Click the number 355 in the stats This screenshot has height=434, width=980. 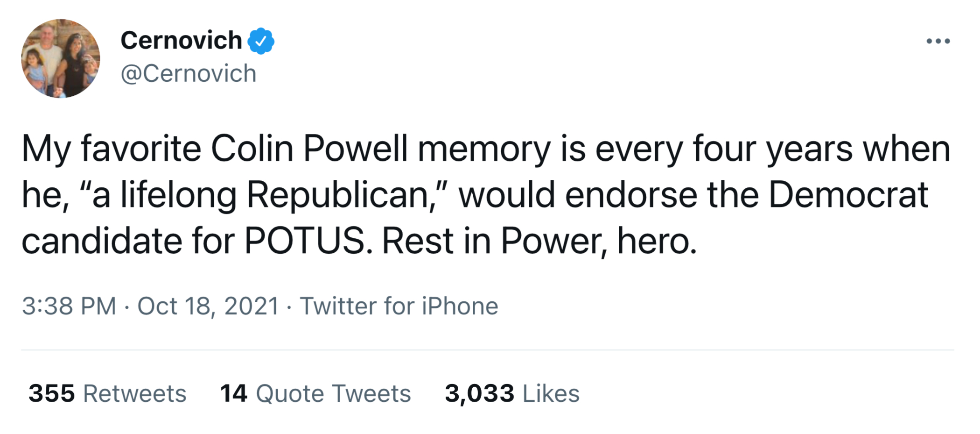(51, 393)
